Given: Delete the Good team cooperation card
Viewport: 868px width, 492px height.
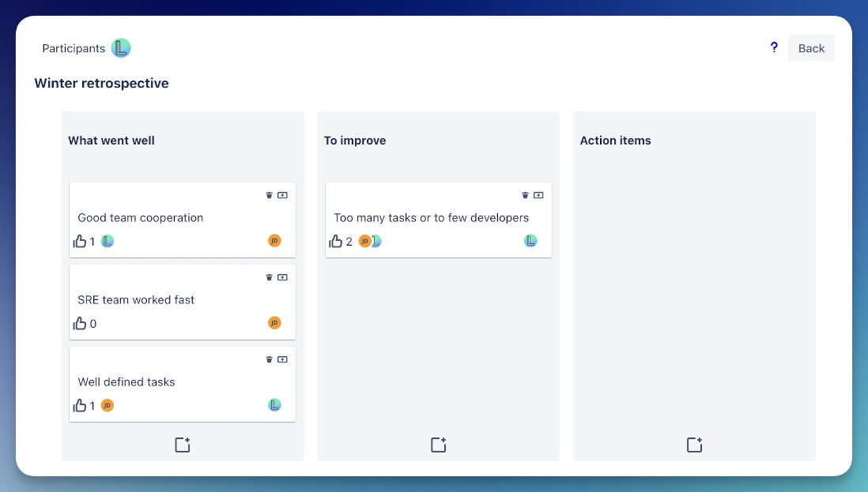Looking at the screenshot, I should pos(269,195).
